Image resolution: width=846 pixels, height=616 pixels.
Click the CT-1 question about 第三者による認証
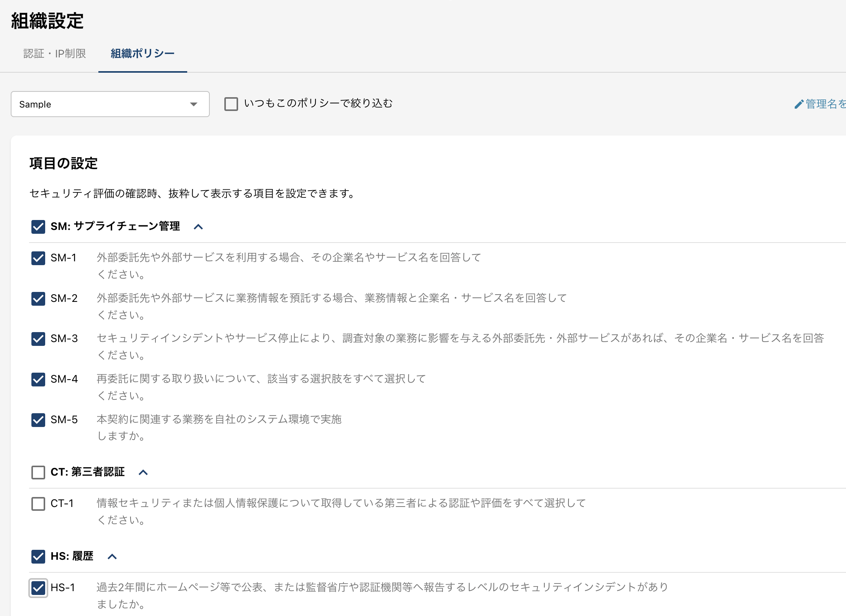[341, 511]
